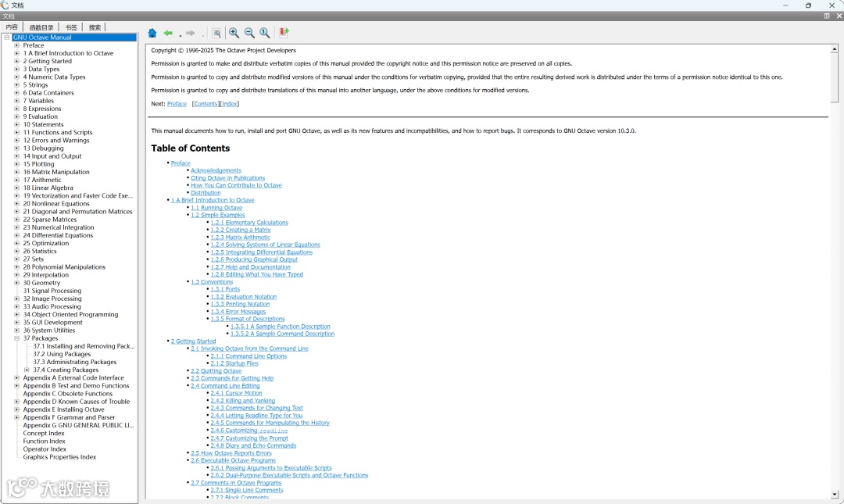844x504 pixels.
Task: Switch to the 内容 tab
Action: pyautogui.click(x=12, y=27)
